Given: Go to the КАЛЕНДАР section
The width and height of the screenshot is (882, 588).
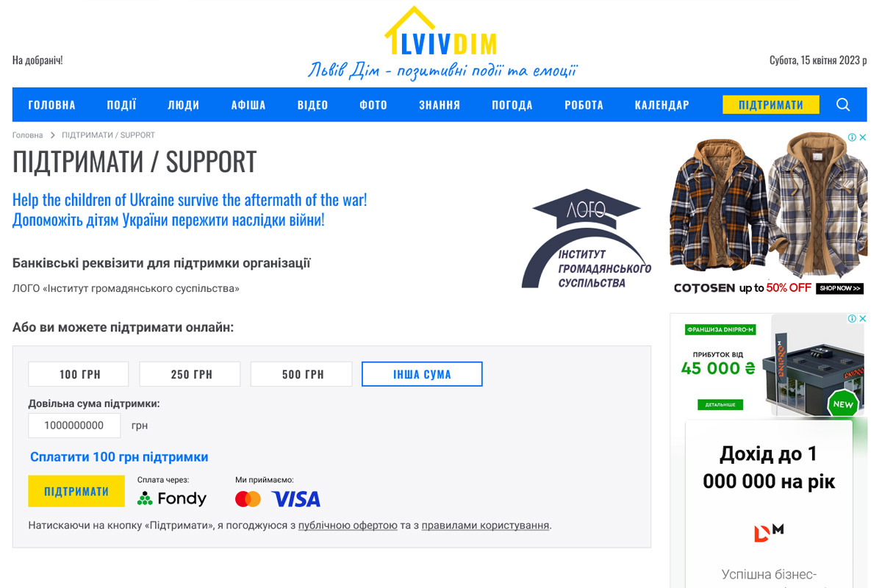Looking at the screenshot, I should (x=662, y=104).
